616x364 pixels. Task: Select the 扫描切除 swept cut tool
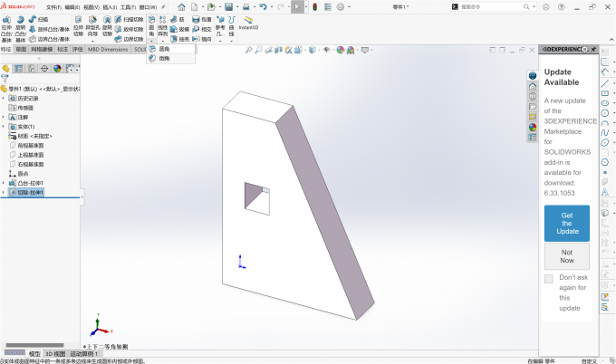pos(130,19)
